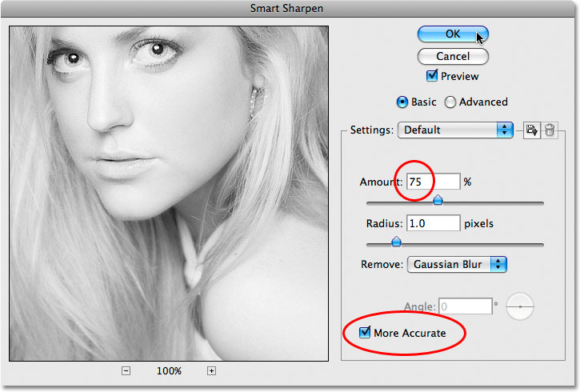Save current settings with disk icon
This screenshot has height=392, width=580.
tap(532, 130)
